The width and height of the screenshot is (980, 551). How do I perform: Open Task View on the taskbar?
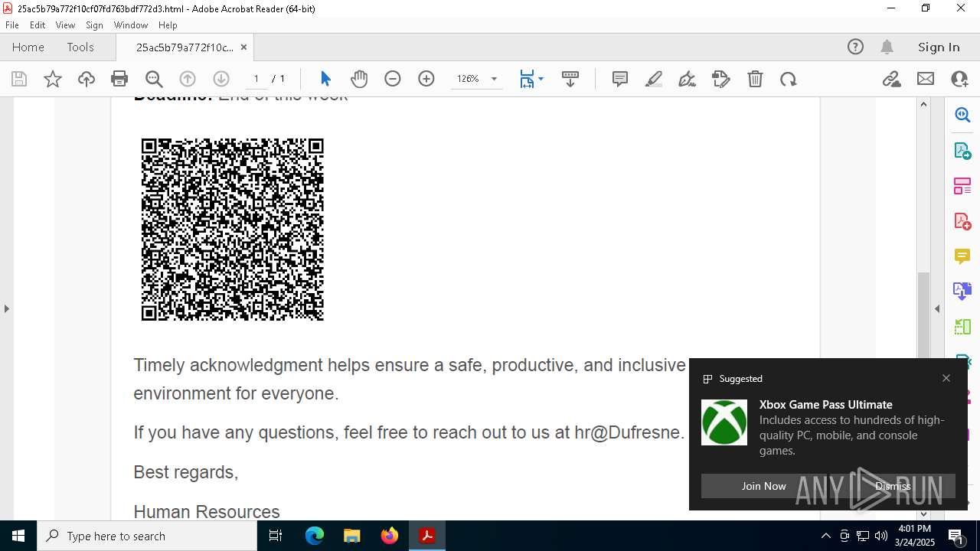(276, 536)
